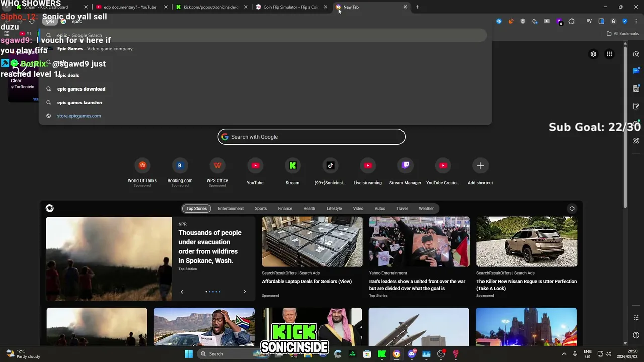
Task: Open the WPS Office shortcut
Action: 217,172
